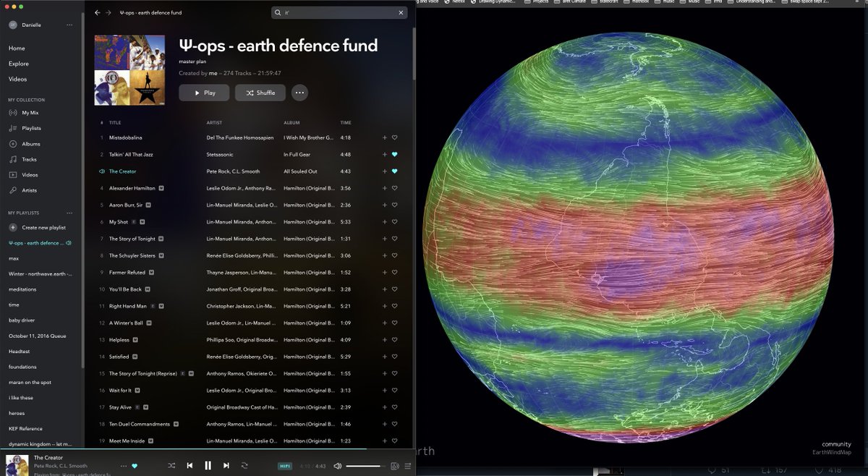Focus the search input field

(339, 12)
